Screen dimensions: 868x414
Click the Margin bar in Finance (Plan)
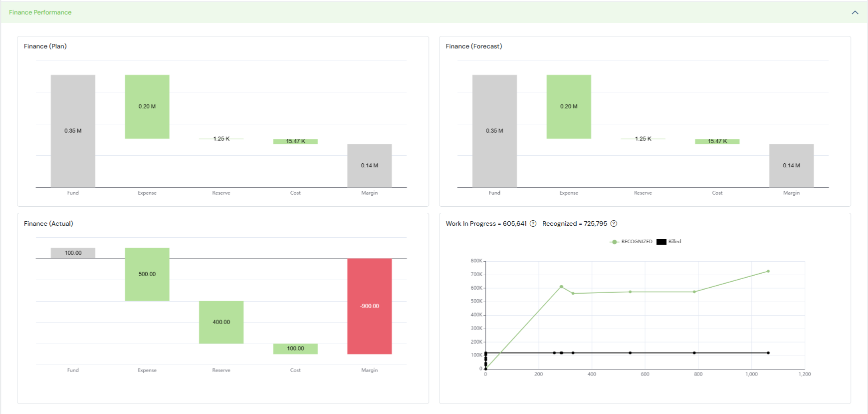tap(369, 165)
